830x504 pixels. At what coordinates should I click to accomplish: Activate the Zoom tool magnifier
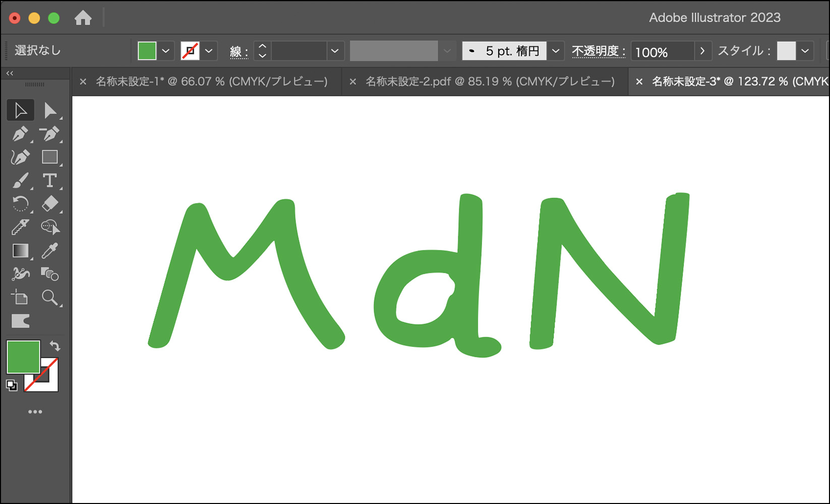pos(49,297)
